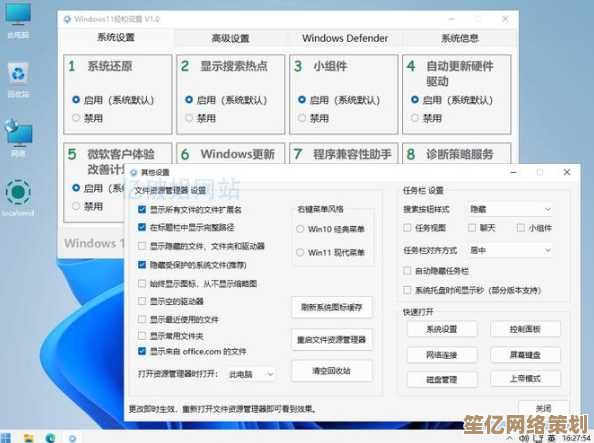
Task: Enable the 小组件 checkbox in taskbar settings
Action: (x=521, y=228)
